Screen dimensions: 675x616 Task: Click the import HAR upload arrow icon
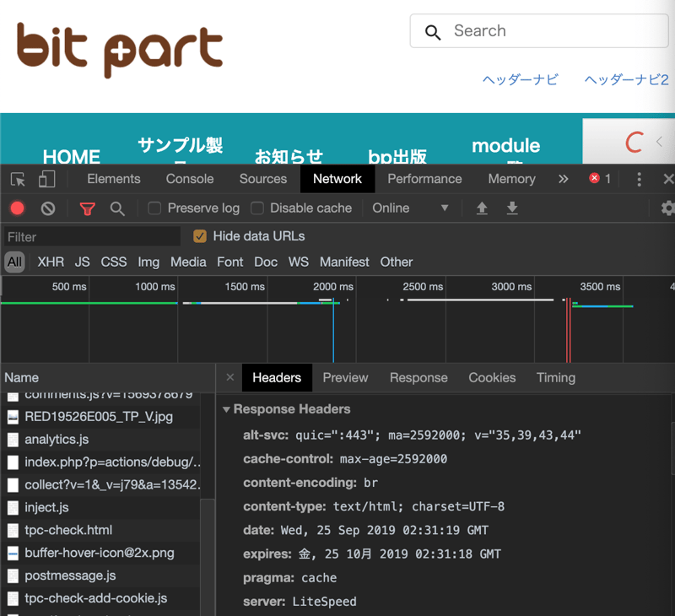click(482, 208)
